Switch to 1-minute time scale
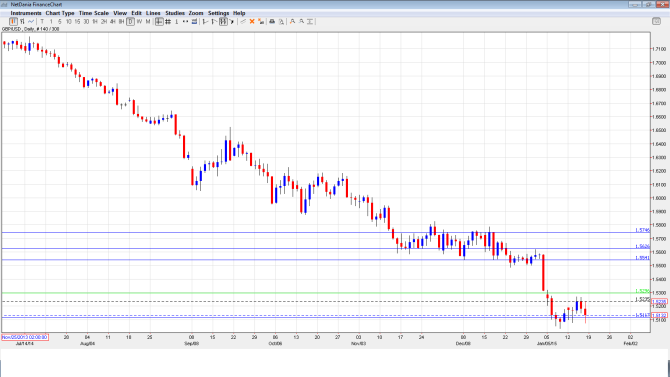This screenshot has height=377, width=670. click(51, 21)
